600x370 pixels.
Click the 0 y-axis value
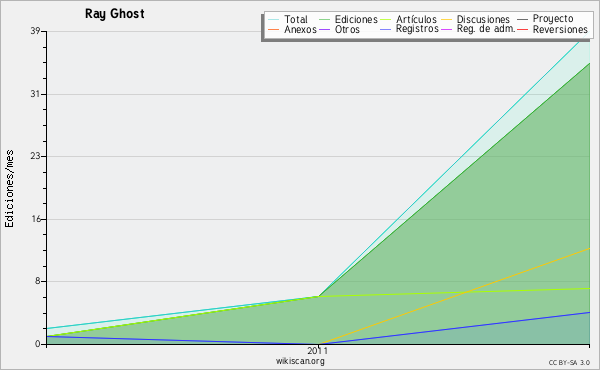(38, 344)
